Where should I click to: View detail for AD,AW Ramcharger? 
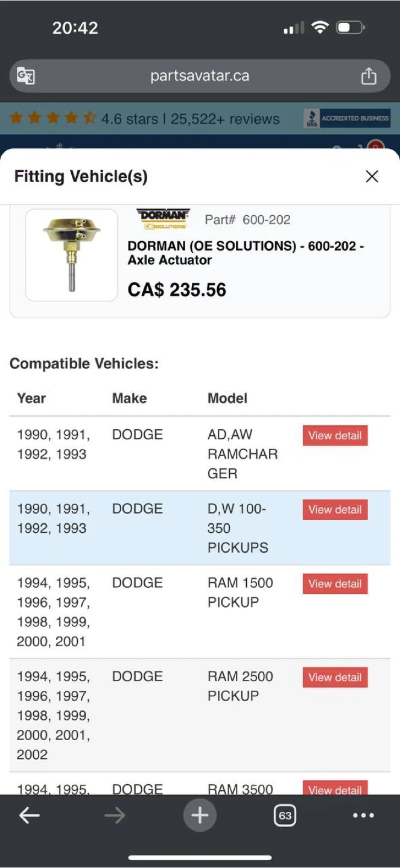pos(335,436)
